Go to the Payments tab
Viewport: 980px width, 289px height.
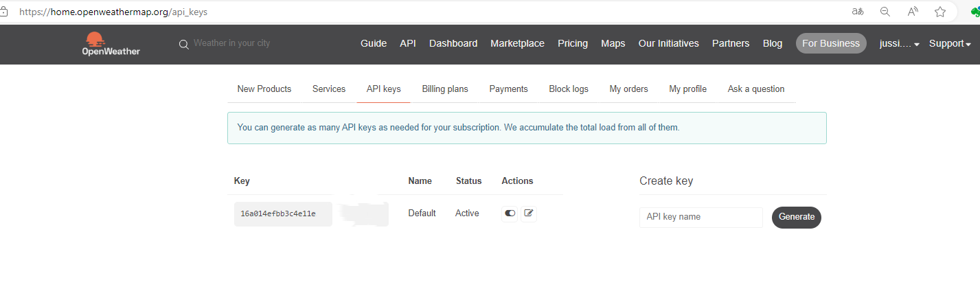508,89
